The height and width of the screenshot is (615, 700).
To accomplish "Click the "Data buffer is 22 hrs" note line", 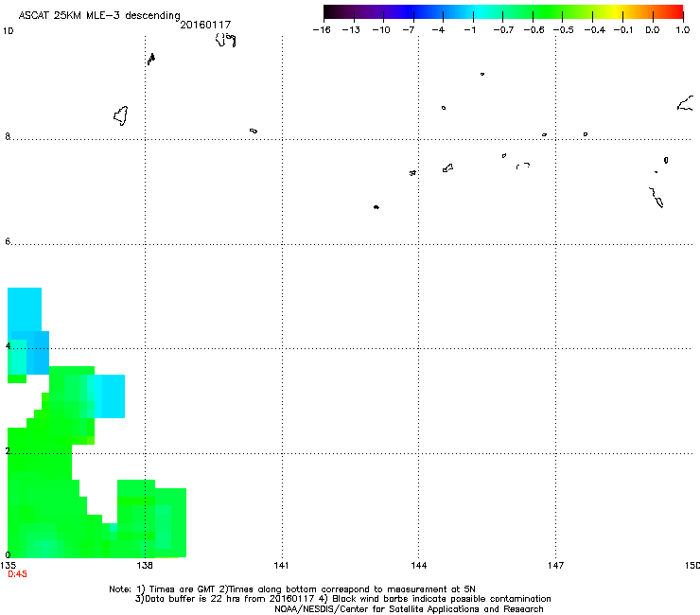I will tap(342, 599).
